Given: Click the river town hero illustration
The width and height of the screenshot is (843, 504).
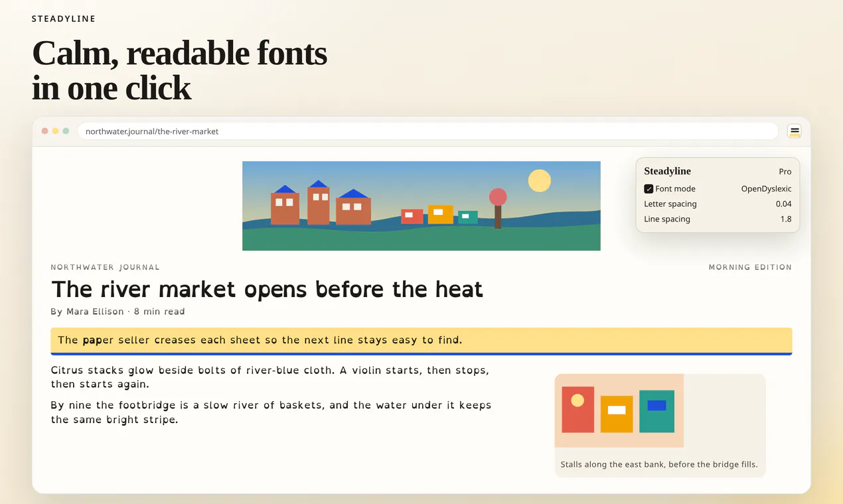Looking at the screenshot, I should [421, 206].
